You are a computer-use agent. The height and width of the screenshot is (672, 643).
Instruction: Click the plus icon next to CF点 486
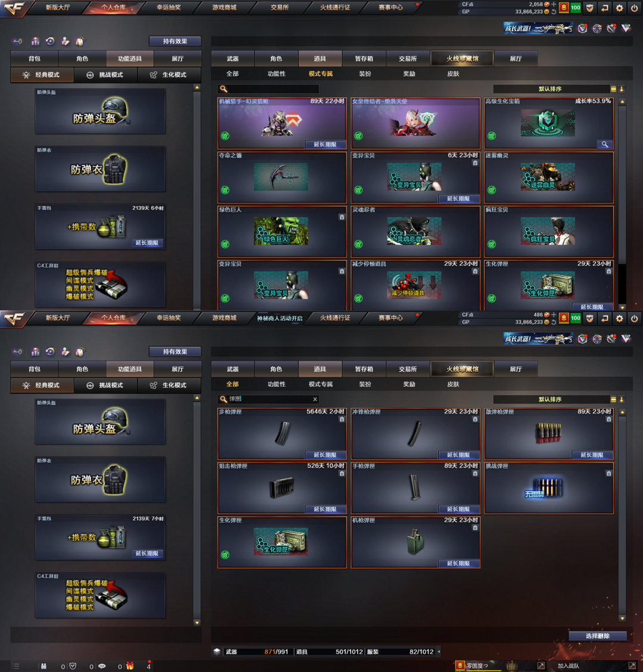point(554,314)
